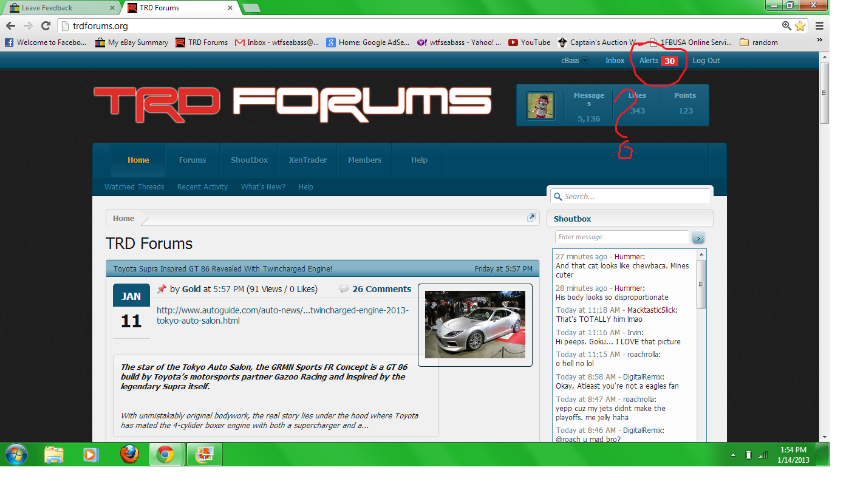Open the Help navigation tab

(x=419, y=160)
